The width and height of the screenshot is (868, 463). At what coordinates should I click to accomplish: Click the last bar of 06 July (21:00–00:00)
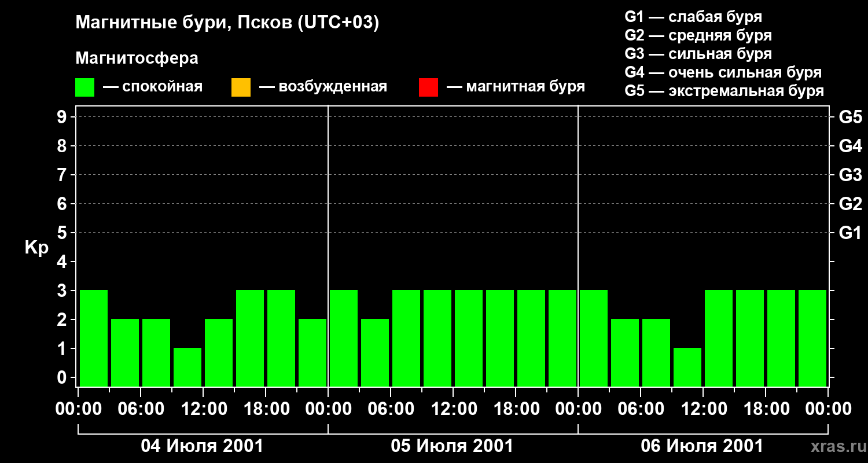[812, 338]
